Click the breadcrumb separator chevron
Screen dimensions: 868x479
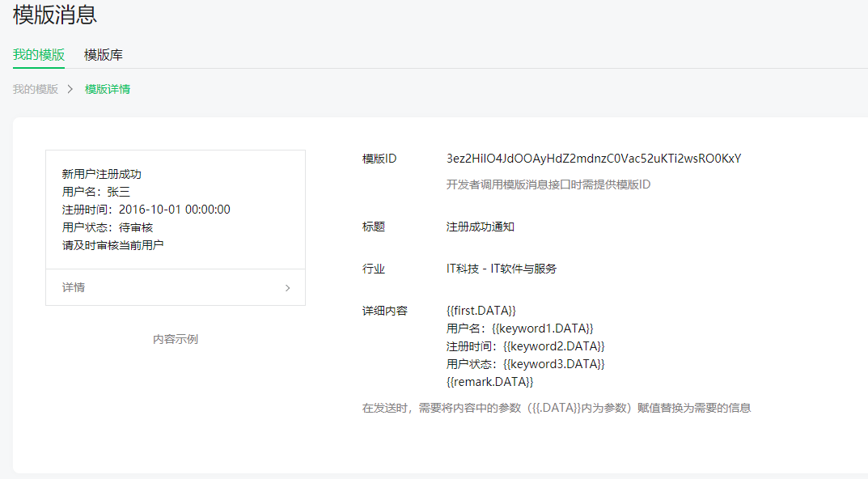(x=70, y=89)
